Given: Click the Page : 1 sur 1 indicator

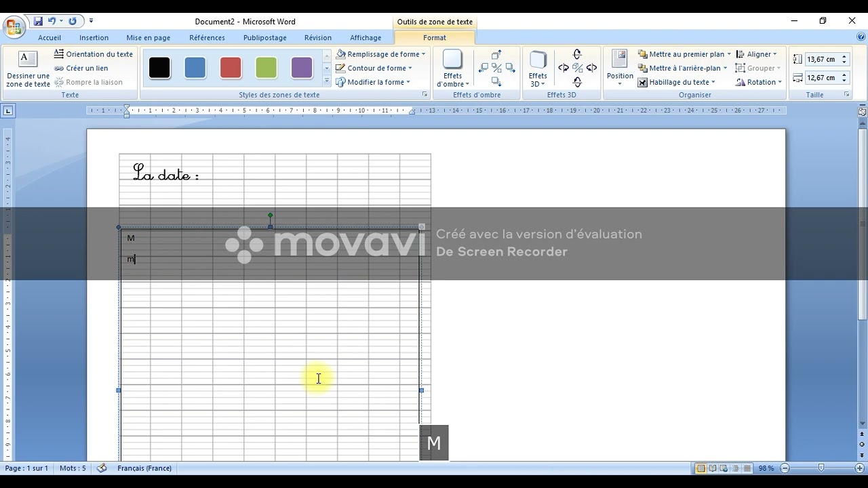Looking at the screenshot, I should click(26, 468).
